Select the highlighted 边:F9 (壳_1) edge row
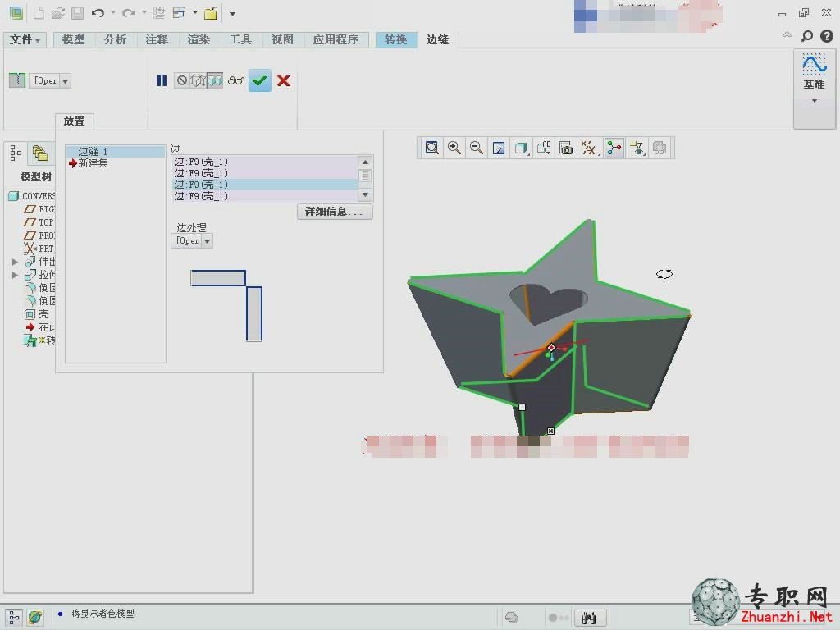The height and width of the screenshot is (630, 840). (265, 185)
